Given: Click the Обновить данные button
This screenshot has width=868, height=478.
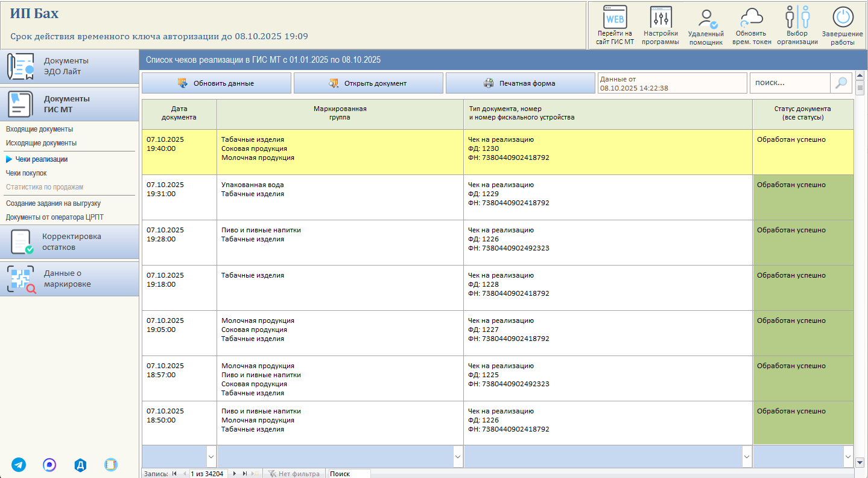Looking at the screenshot, I should (217, 83).
